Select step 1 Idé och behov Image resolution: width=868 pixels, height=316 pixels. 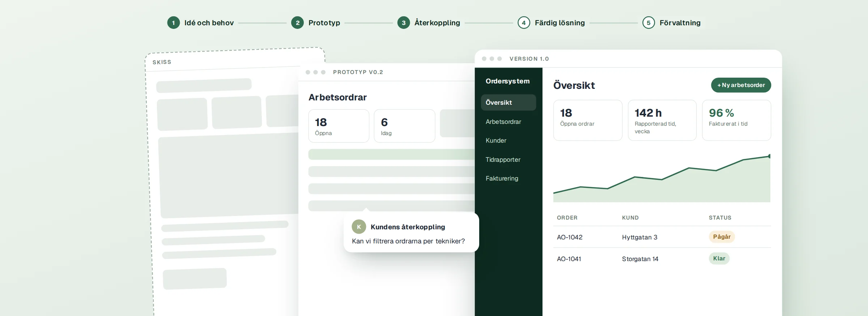(201, 23)
